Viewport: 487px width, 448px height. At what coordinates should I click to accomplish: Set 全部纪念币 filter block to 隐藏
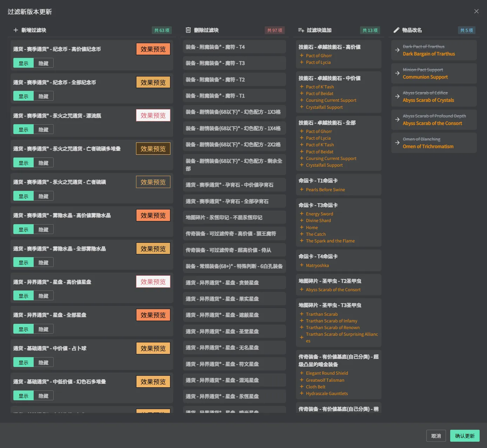(43, 96)
